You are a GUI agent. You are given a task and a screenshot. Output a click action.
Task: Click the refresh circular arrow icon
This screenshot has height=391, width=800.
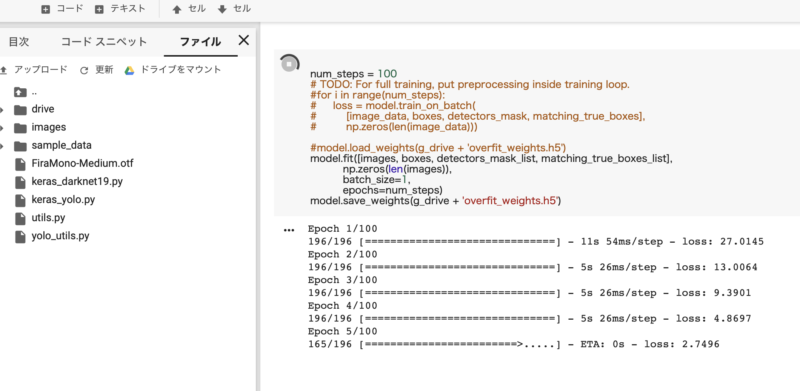[84, 70]
